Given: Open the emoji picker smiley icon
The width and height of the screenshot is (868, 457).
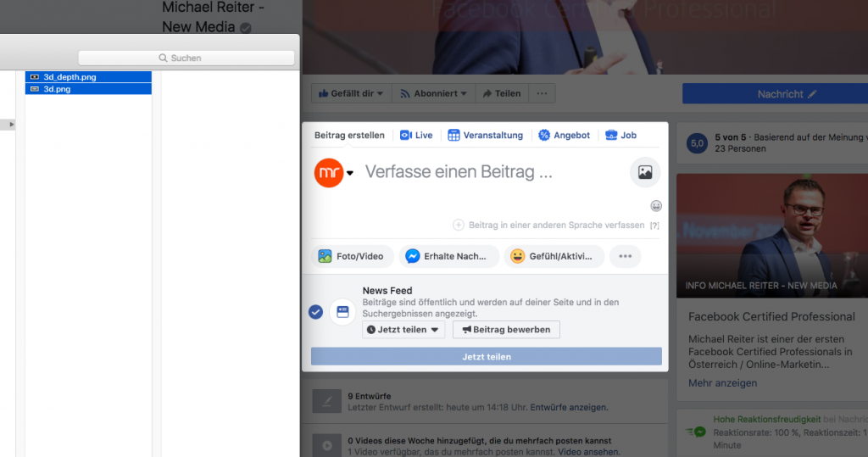Looking at the screenshot, I should tap(656, 206).
